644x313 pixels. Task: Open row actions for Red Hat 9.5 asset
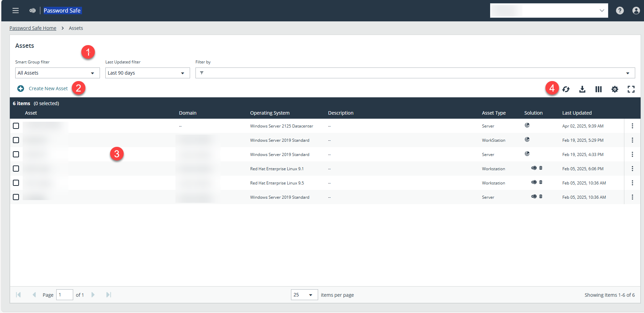[632, 183]
